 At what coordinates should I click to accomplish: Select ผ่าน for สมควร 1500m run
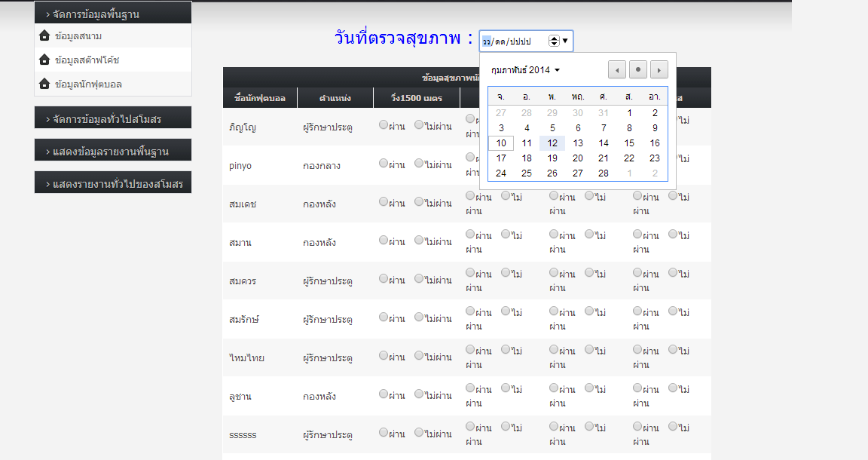tap(383, 278)
